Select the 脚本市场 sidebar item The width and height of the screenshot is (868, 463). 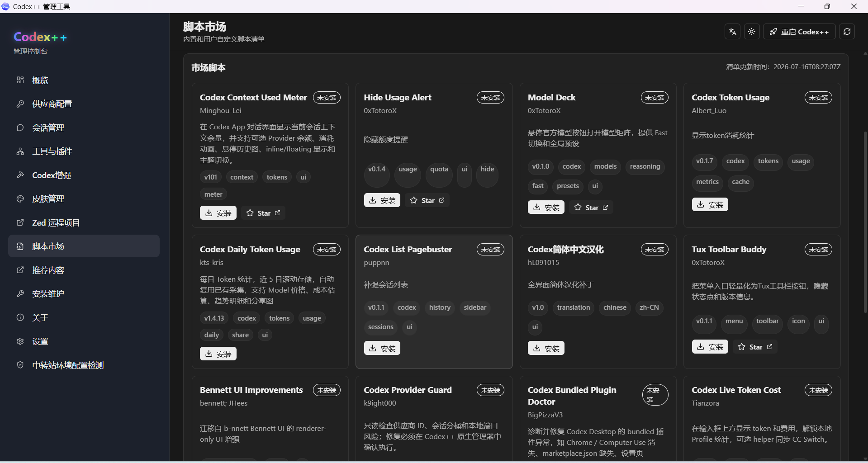tap(84, 246)
